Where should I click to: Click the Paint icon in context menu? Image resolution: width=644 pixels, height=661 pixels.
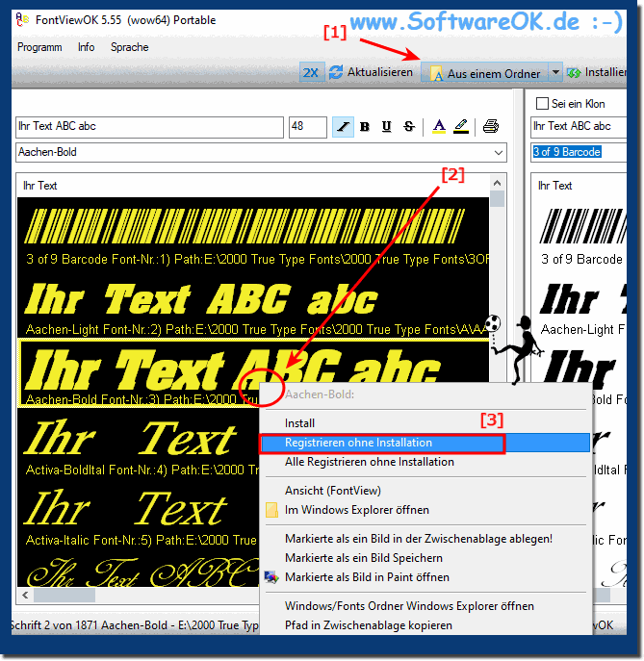271,577
